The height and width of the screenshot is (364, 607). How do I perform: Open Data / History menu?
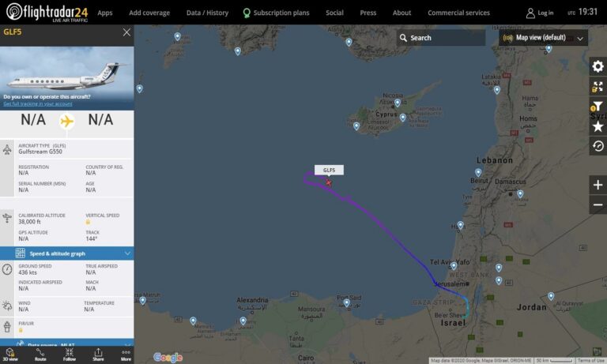(x=207, y=13)
